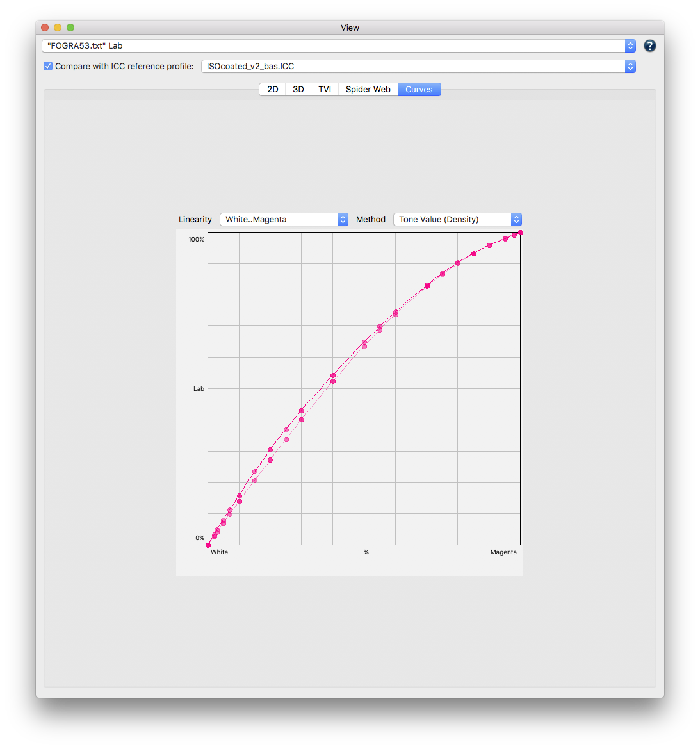Click the 100% curve endpoint at Magenta
Image resolution: width=700 pixels, height=749 pixels.
click(521, 233)
